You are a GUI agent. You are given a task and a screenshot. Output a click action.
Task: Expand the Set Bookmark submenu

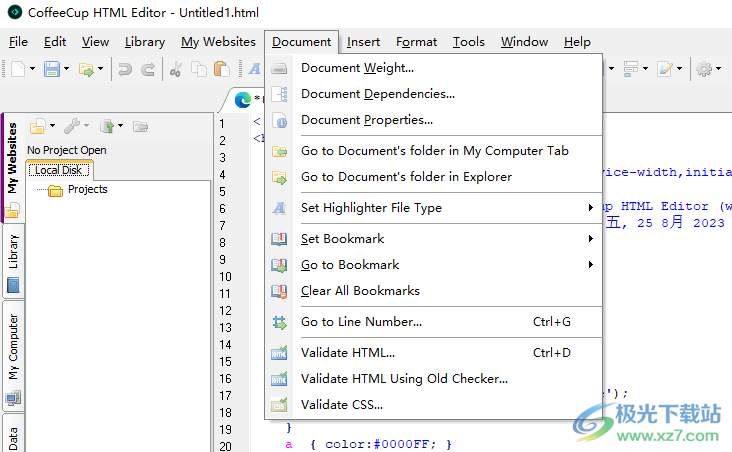[433, 239]
